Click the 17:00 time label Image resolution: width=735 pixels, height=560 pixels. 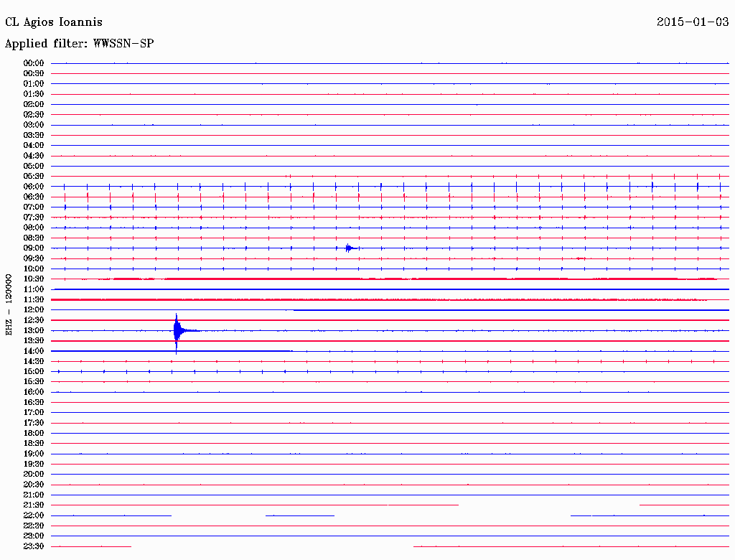pos(34,413)
